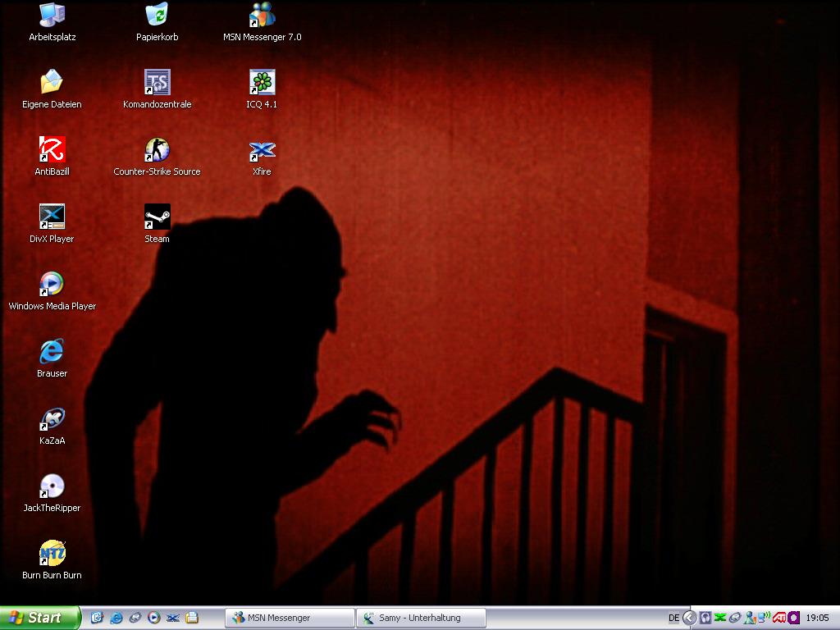Viewport: 840px width, 630px height.
Task: Open the Start menu
Action: click(40, 618)
